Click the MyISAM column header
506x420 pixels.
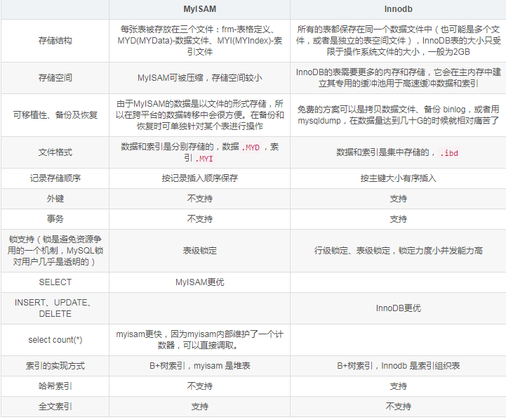(200, 9)
